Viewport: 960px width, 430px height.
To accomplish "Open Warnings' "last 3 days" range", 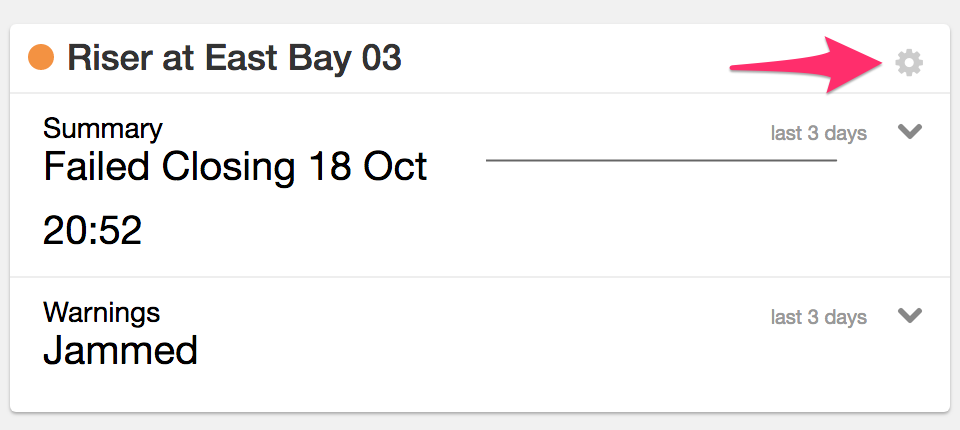I will tap(818, 317).
